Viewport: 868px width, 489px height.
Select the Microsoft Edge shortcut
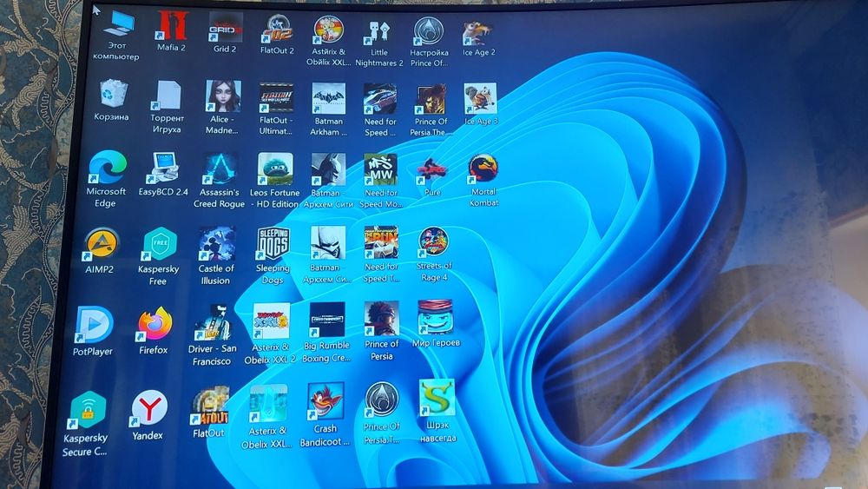pos(106,179)
